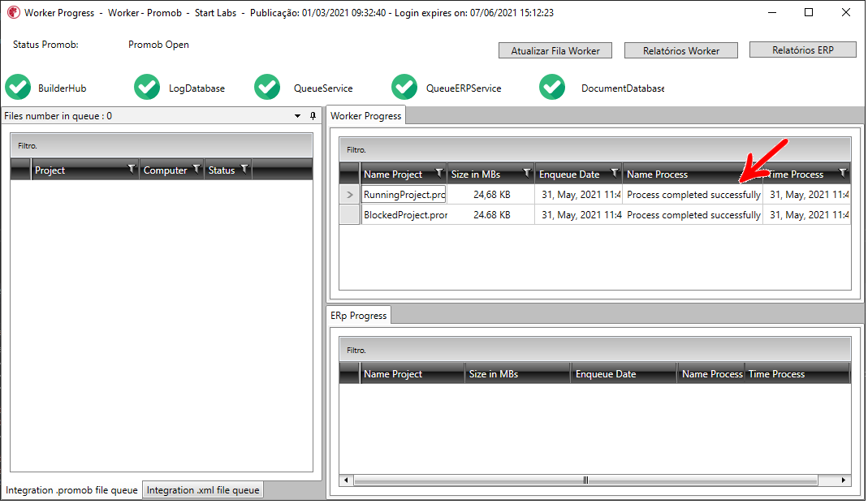Open the Enqueue Date filter in Worker Progress
The image size is (868, 504).
click(x=615, y=173)
